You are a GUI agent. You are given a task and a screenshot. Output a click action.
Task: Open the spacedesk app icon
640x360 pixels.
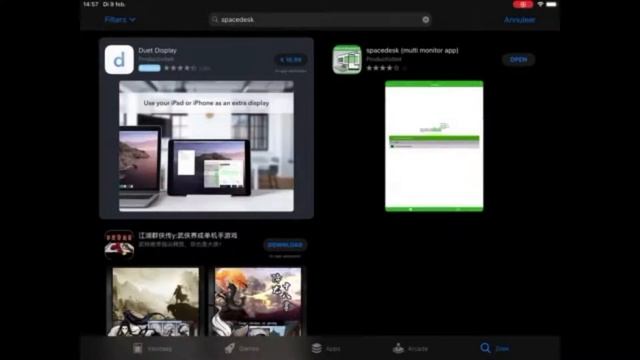(347, 60)
